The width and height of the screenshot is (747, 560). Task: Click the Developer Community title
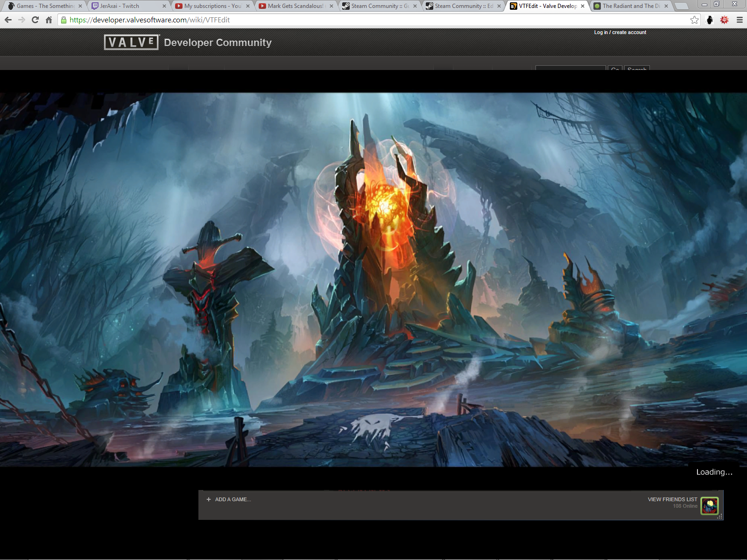pos(218,42)
